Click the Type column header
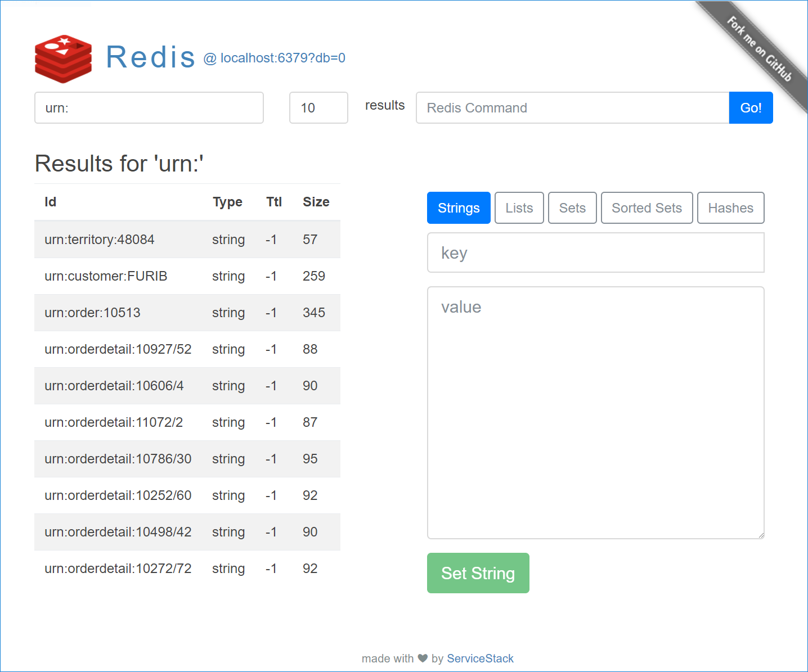Image resolution: width=808 pixels, height=672 pixels. point(227,202)
